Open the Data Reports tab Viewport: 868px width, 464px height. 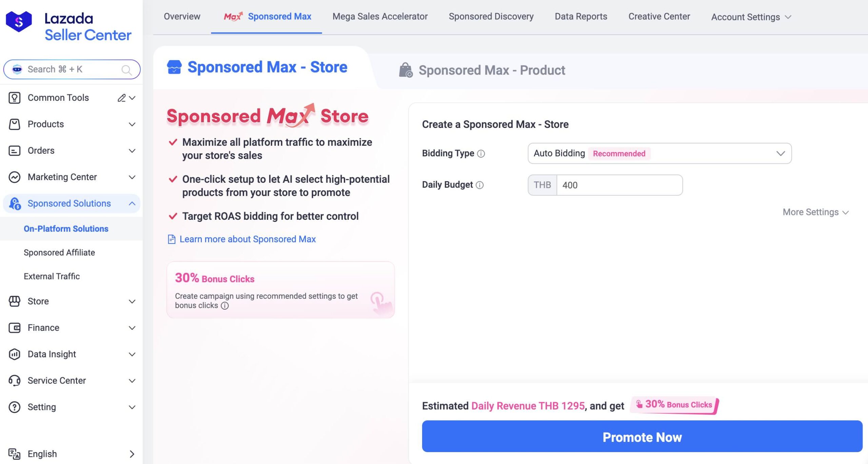tap(581, 16)
